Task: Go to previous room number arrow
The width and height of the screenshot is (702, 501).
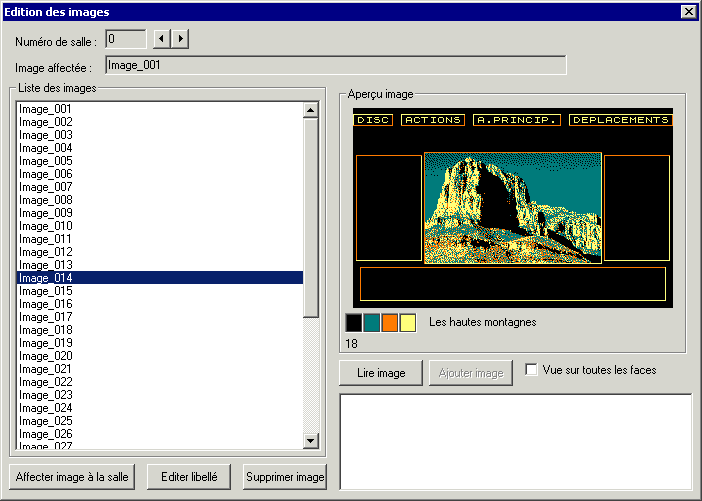Action: pyautogui.click(x=162, y=39)
